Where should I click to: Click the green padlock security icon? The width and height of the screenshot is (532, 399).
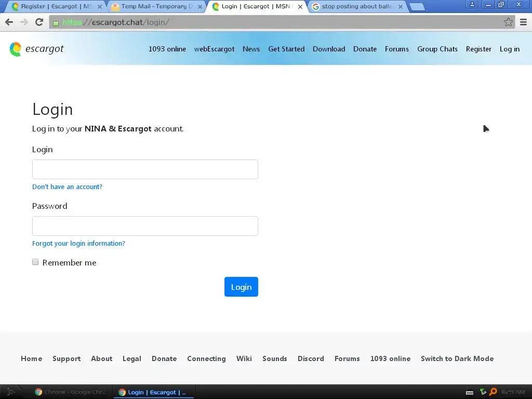point(56,22)
